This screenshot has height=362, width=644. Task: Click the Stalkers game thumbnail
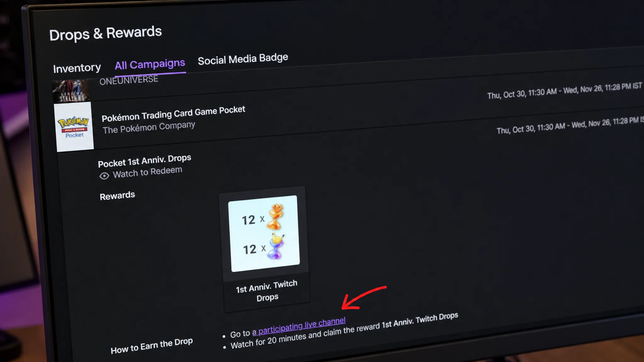click(x=71, y=91)
